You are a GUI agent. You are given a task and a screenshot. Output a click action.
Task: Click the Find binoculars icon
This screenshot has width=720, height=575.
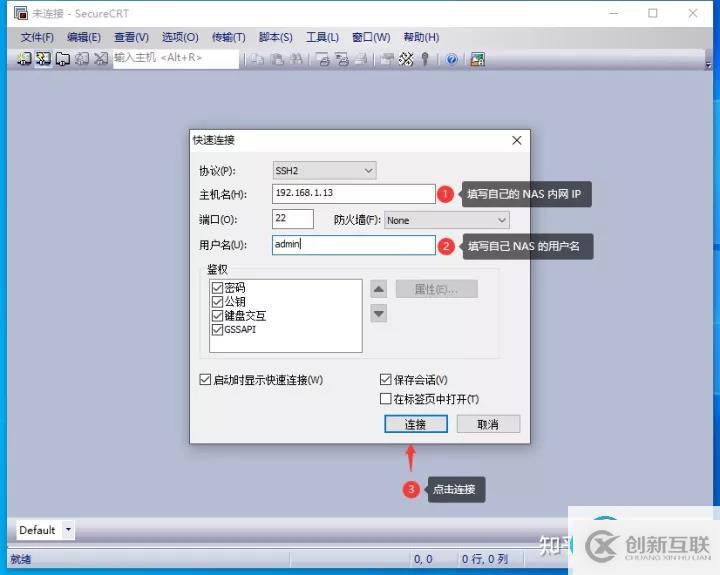pyautogui.click(x=296, y=59)
